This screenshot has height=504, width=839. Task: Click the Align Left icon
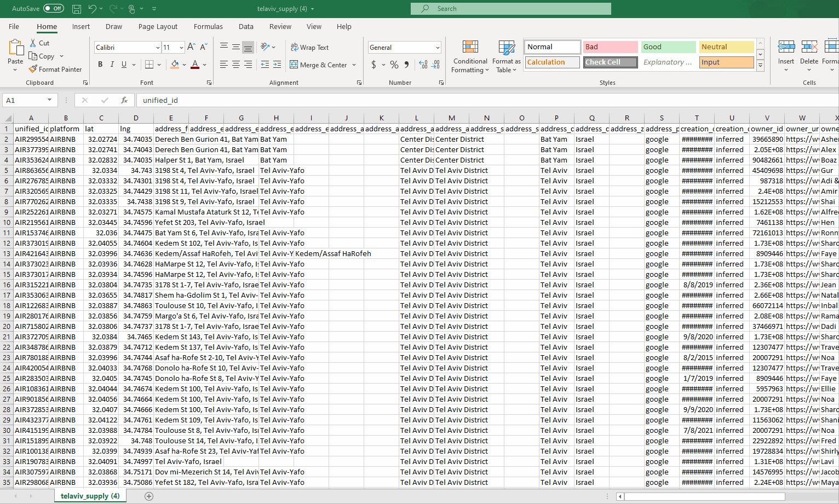pyautogui.click(x=224, y=65)
